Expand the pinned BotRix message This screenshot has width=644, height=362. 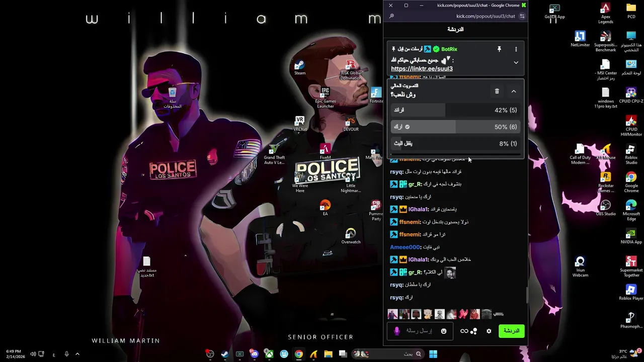(x=516, y=63)
